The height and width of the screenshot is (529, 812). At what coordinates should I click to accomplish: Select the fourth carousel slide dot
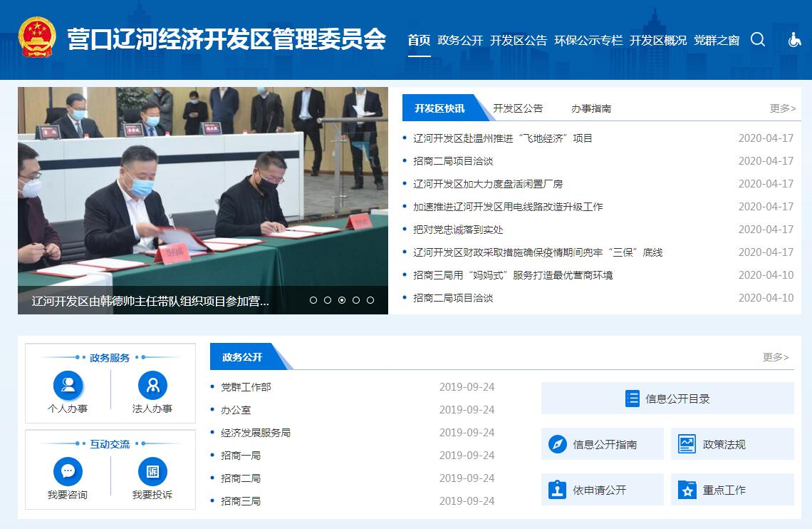point(356,300)
